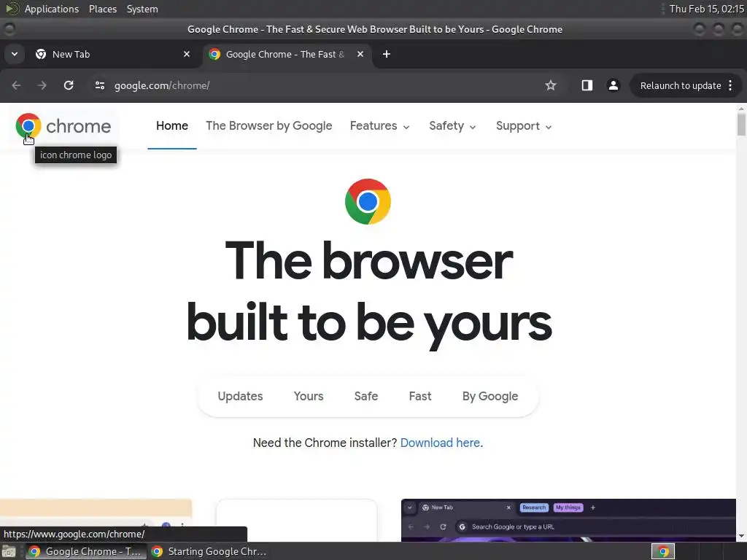The height and width of the screenshot is (560, 747).
Task: Open The Browser by Google page
Action: (268, 125)
